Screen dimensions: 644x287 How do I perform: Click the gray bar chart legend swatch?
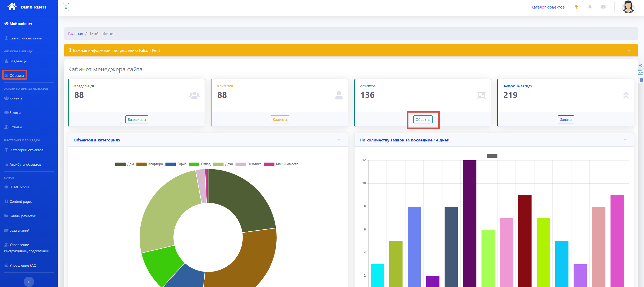[x=492, y=156]
